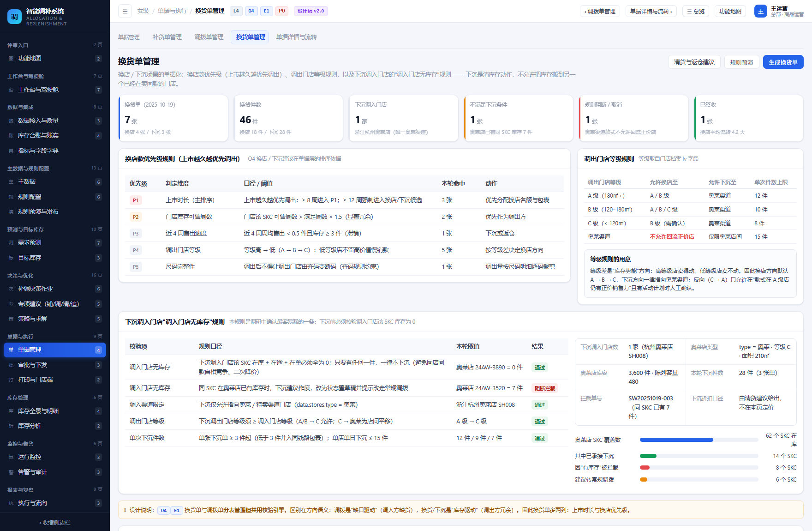This screenshot has width=812, height=531.
Task: Go back to 调拨单管理 via top chevron button
Action: 600,11
